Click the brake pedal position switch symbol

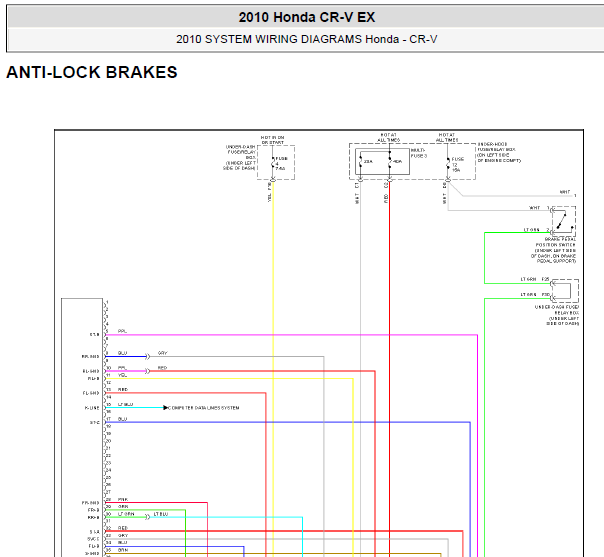coord(564,221)
